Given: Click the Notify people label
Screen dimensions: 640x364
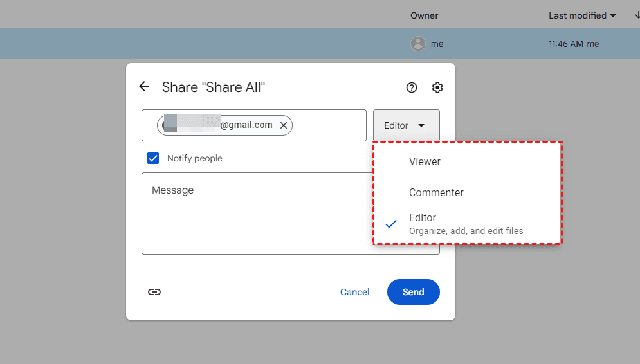Looking at the screenshot, I should [195, 158].
